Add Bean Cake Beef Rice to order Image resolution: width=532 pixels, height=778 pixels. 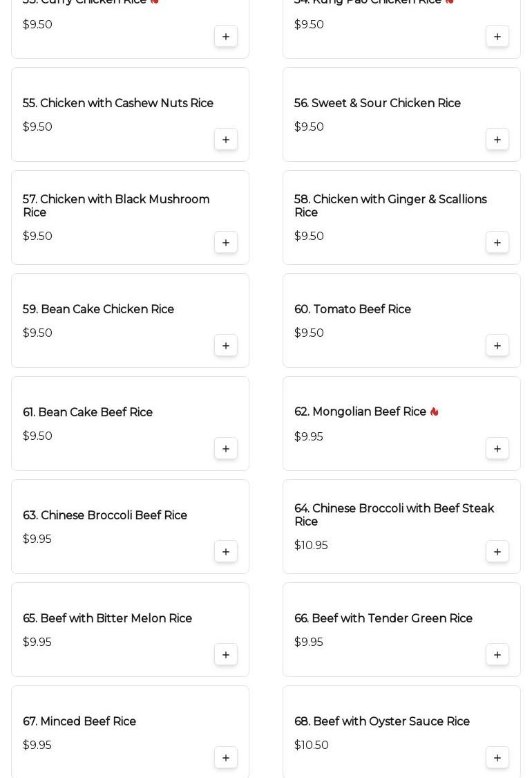coord(226,449)
